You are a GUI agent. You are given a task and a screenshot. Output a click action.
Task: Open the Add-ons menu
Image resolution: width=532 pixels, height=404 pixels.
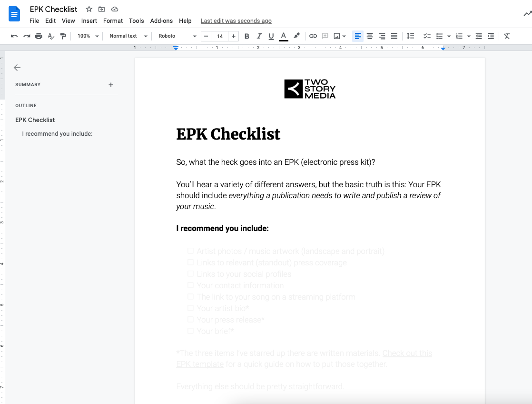click(161, 21)
